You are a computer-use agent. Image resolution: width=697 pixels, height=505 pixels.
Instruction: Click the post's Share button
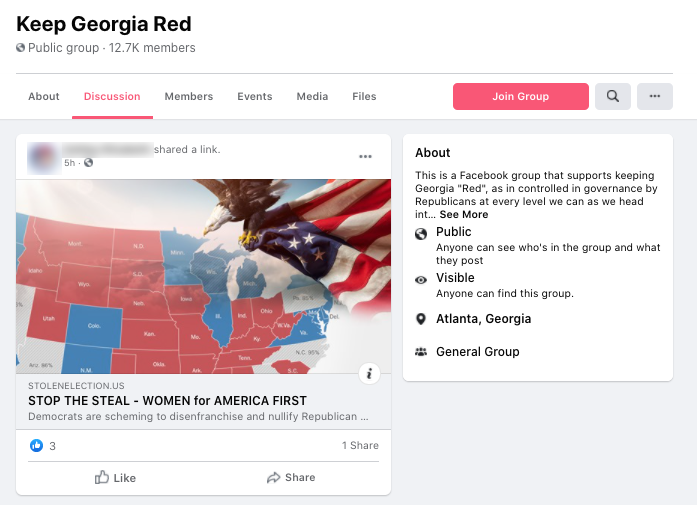pyautogui.click(x=291, y=478)
